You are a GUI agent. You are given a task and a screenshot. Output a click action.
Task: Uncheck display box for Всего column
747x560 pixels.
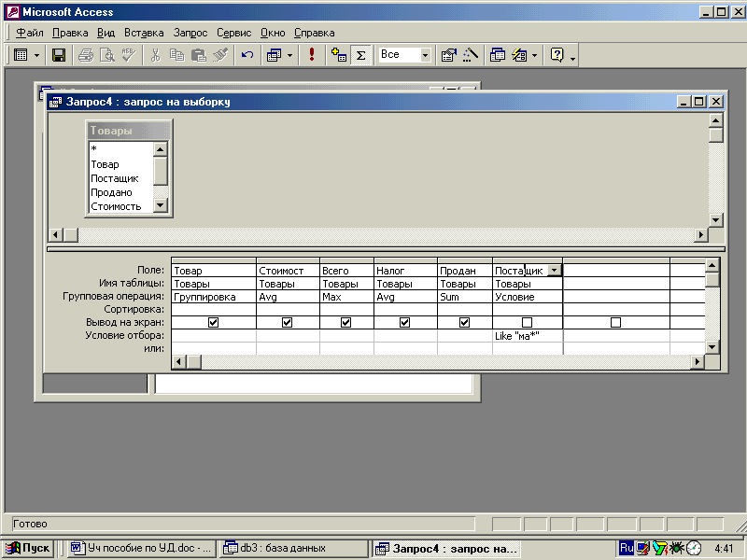(x=345, y=322)
